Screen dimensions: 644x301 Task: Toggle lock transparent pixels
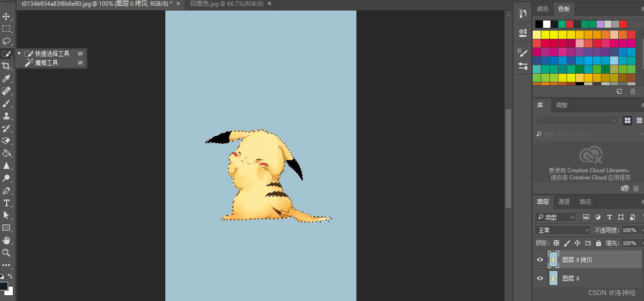tap(556, 243)
